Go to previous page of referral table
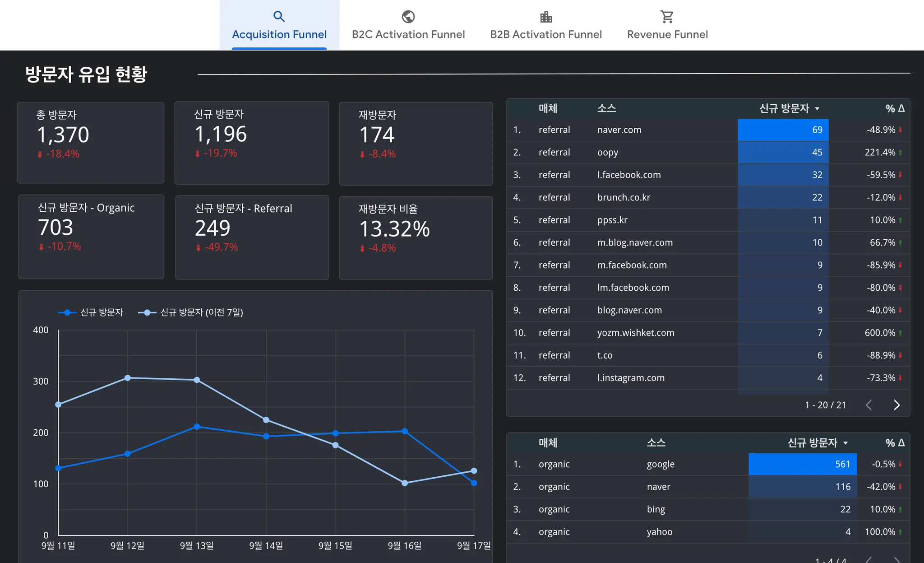The height and width of the screenshot is (563, 924). coord(869,405)
